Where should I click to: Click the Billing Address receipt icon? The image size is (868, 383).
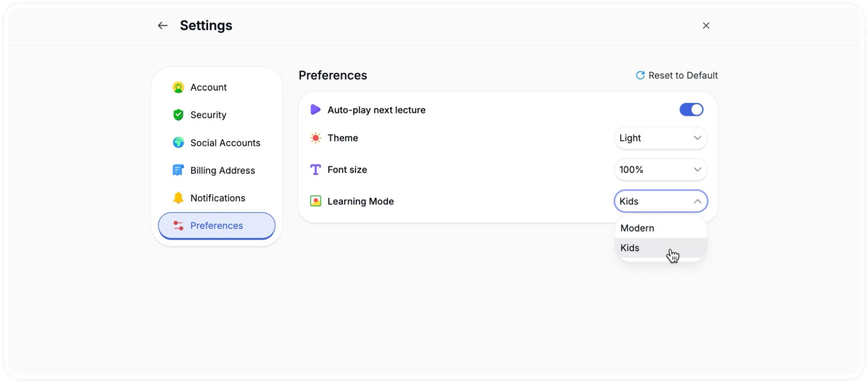tap(178, 170)
